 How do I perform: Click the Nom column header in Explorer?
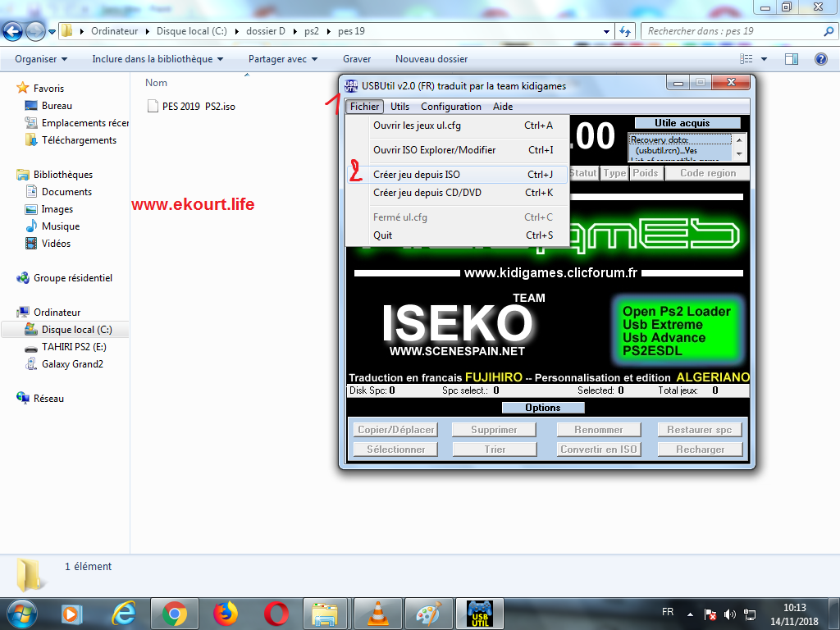click(156, 83)
